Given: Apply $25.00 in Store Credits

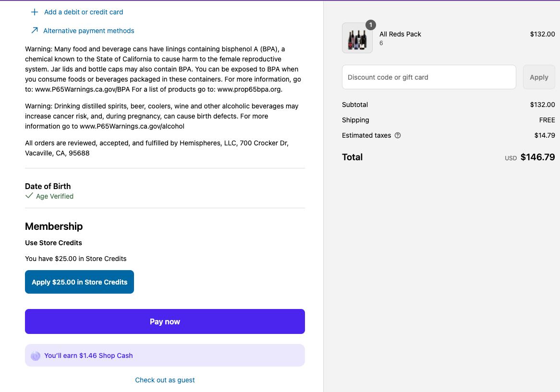Looking at the screenshot, I should point(79,282).
